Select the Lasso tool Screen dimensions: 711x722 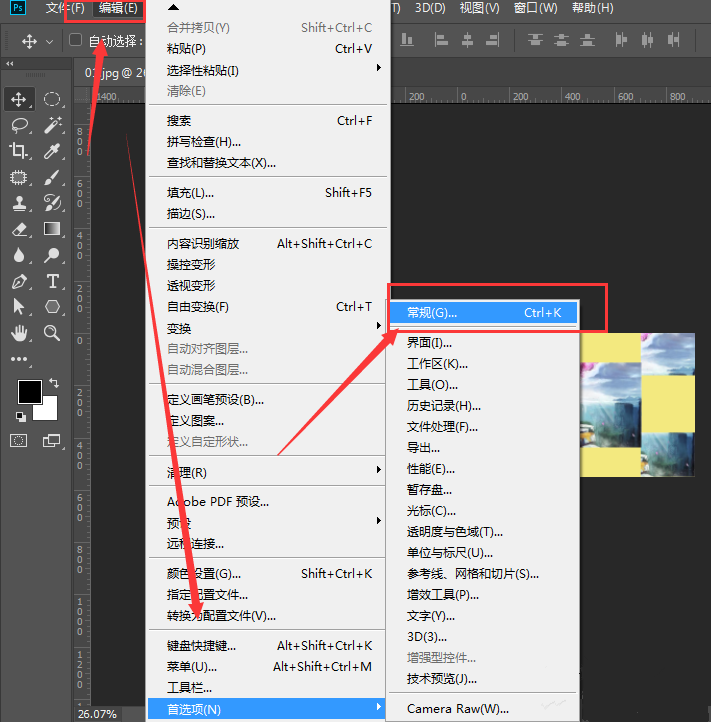click(x=19, y=125)
